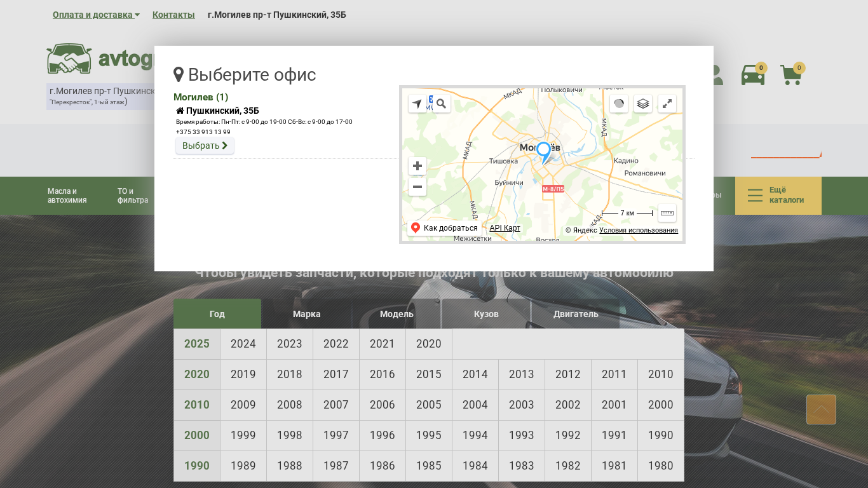Open the garage car icon
This screenshot has width=868, height=488.
click(x=753, y=75)
